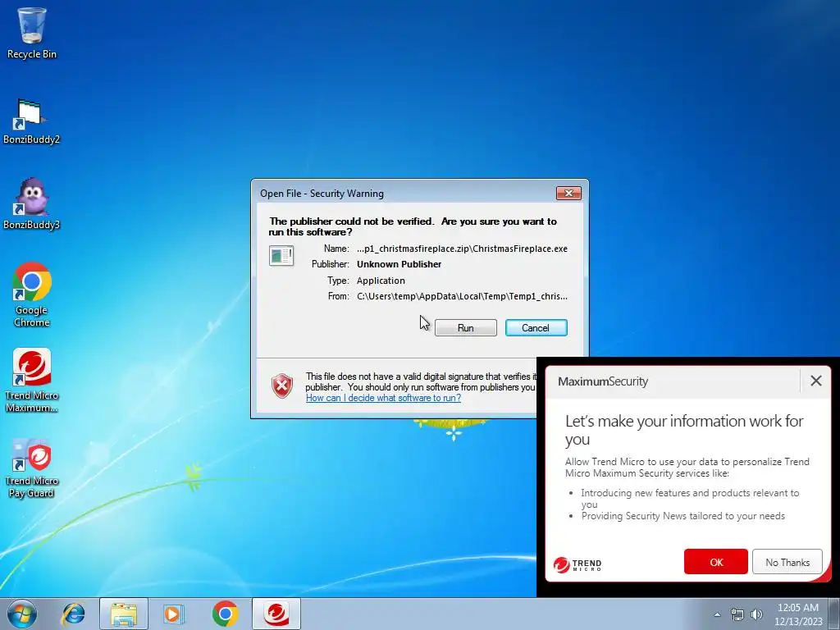Click the 'Providing Security News tailored' bullet text
840x630 pixels.
(683, 516)
